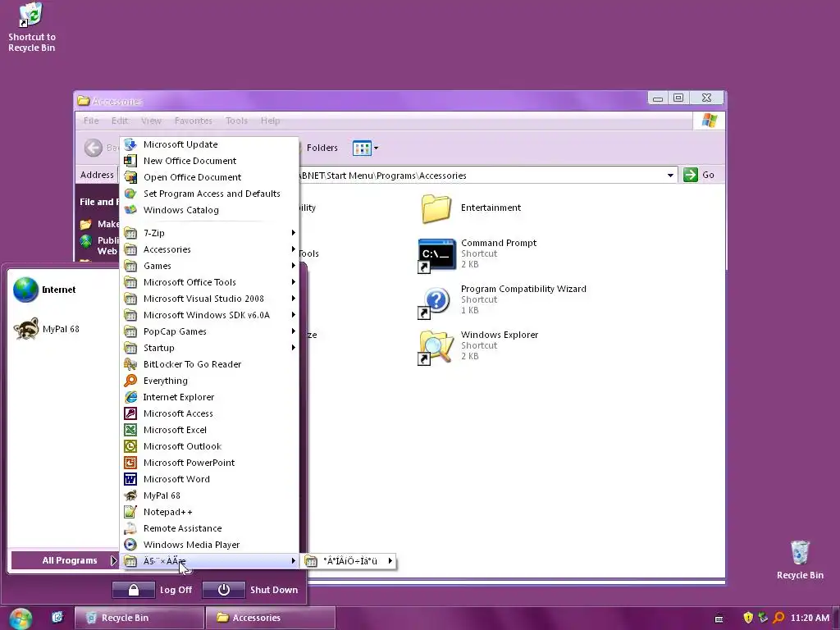Expand the Games submenu
Viewport: 840px width, 630px height.
(209, 266)
